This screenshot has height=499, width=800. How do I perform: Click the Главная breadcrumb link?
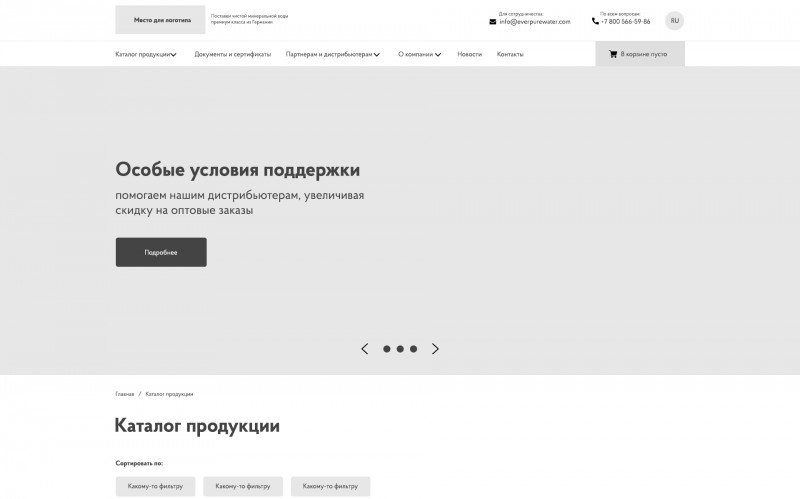[124, 394]
